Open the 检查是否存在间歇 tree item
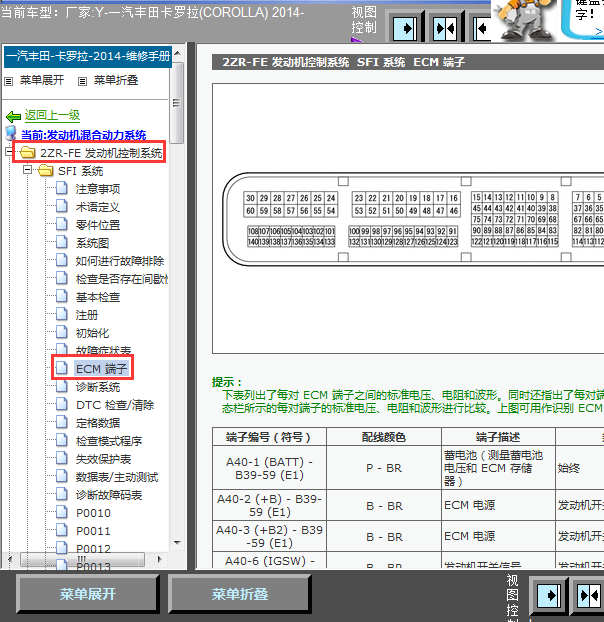Image resolution: width=604 pixels, height=622 pixels. (x=122, y=279)
